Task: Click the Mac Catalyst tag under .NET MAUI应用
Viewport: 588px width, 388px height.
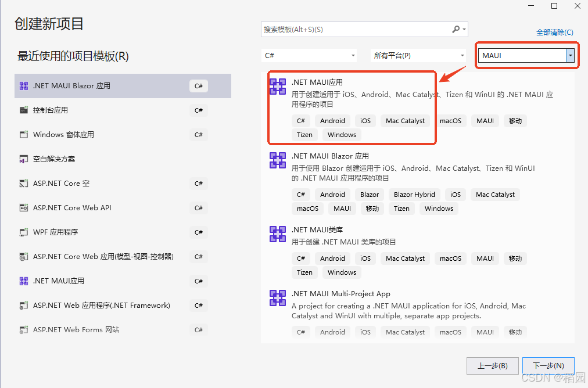Action: (x=405, y=121)
